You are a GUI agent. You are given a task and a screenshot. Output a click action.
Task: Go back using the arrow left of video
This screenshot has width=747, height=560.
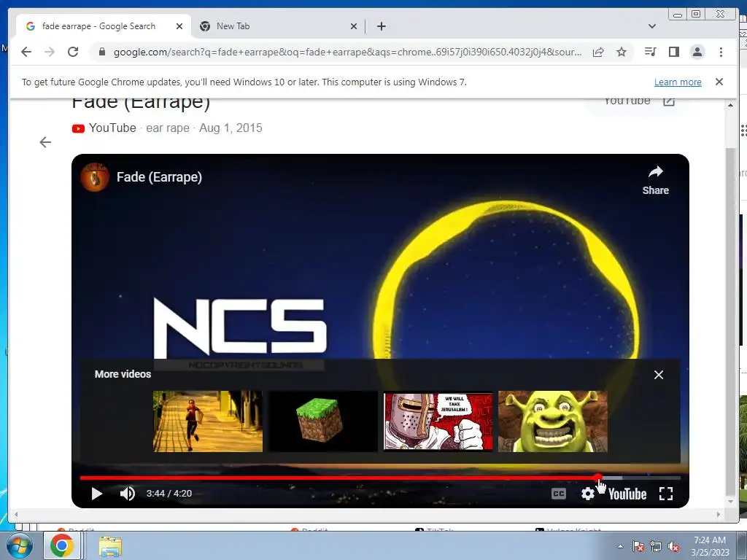[x=45, y=142]
